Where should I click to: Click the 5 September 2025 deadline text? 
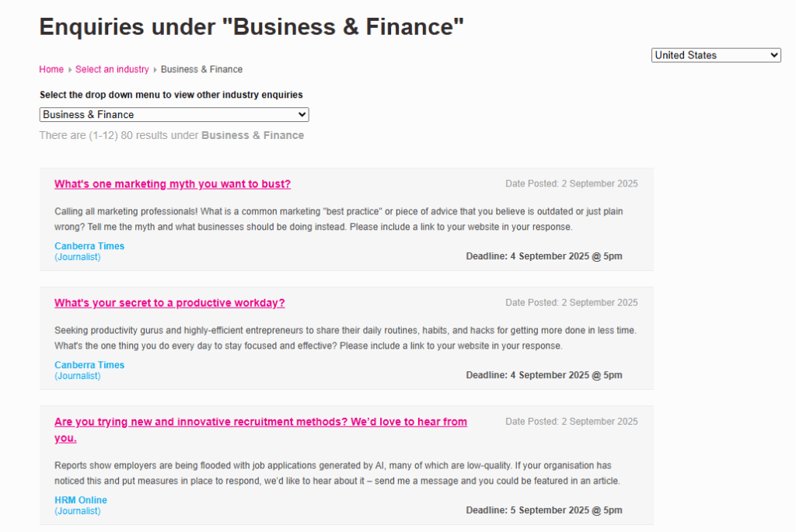[x=544, y=510]
